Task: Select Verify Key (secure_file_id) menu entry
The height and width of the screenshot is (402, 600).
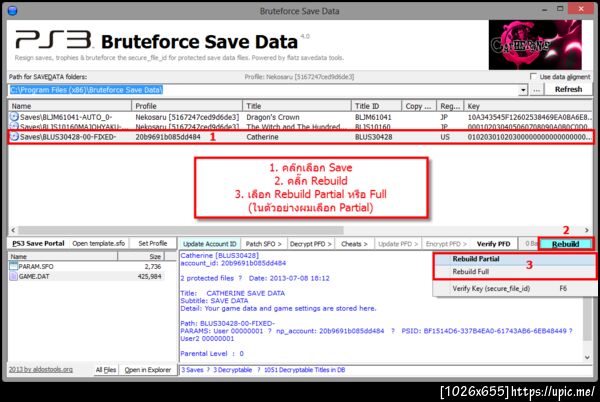Action: tap(514, 288)
